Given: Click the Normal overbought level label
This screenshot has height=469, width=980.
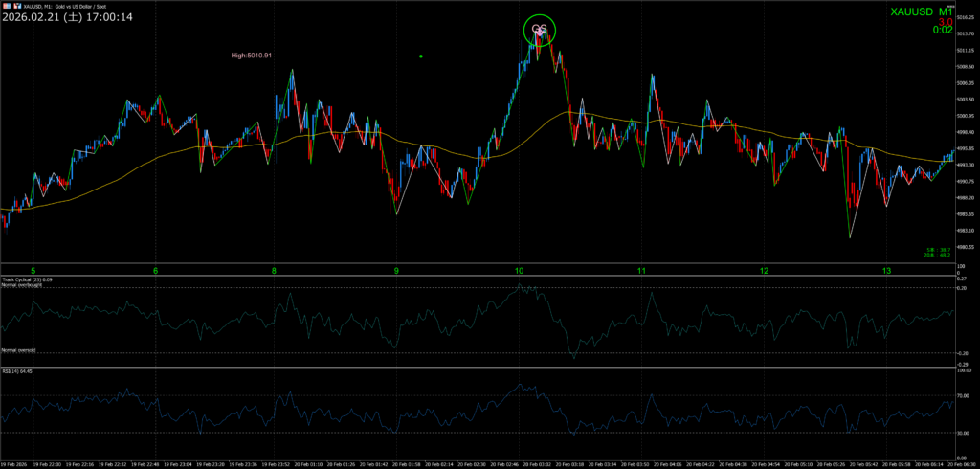Looking at the screenshot, I should coord(22,285).
